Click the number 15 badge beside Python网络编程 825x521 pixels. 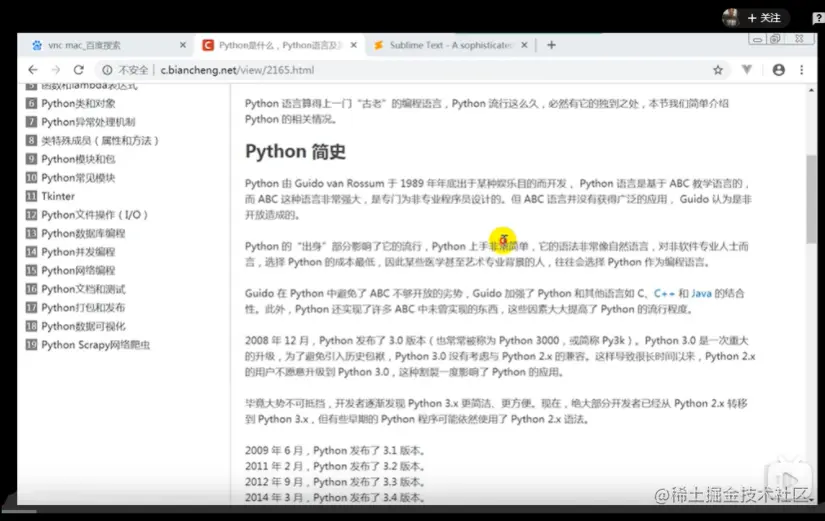pyautogui.click(x=32, y=270)
